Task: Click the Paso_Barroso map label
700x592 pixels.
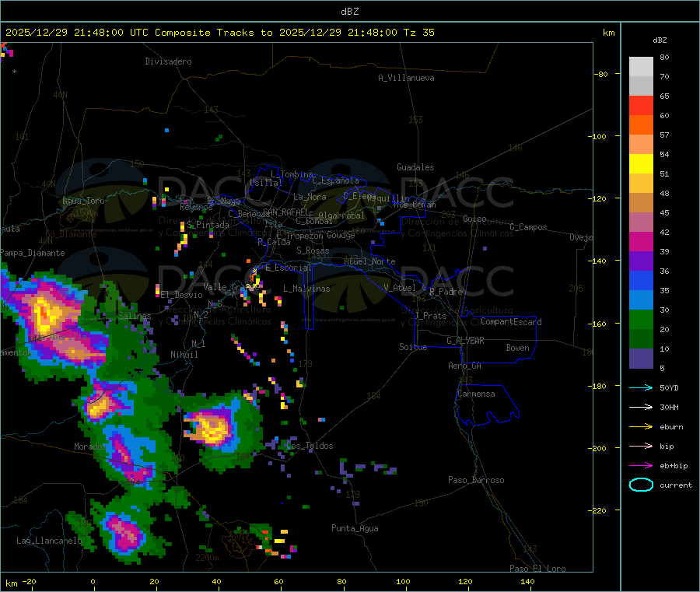Action: click(x=476, y=480)
